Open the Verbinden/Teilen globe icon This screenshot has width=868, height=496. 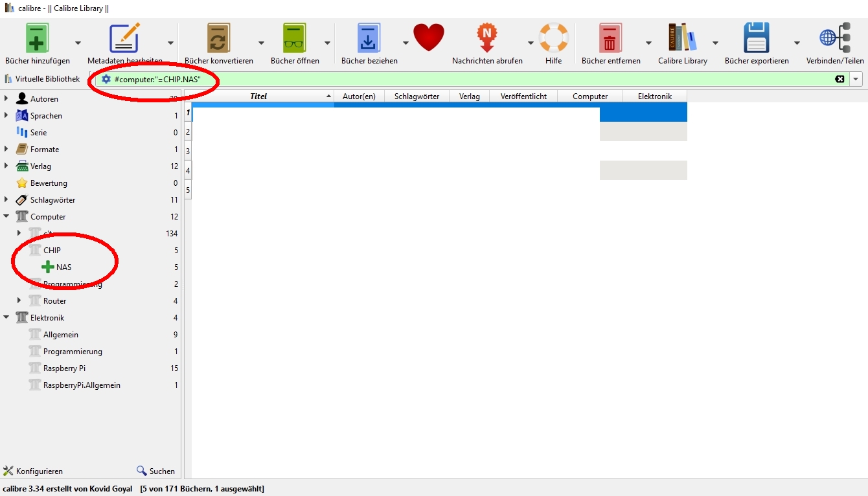pyautogui.click(x=834, y=38)
